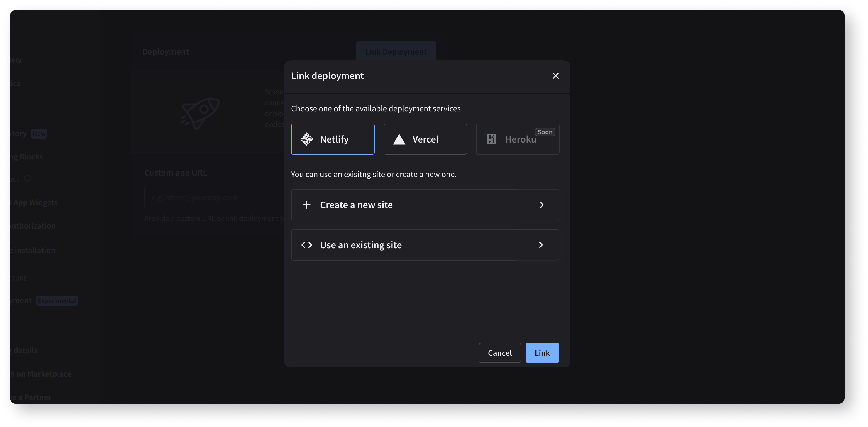The image size is (868, 427).
Task: Choose Use an existing site
Action: 425,245
